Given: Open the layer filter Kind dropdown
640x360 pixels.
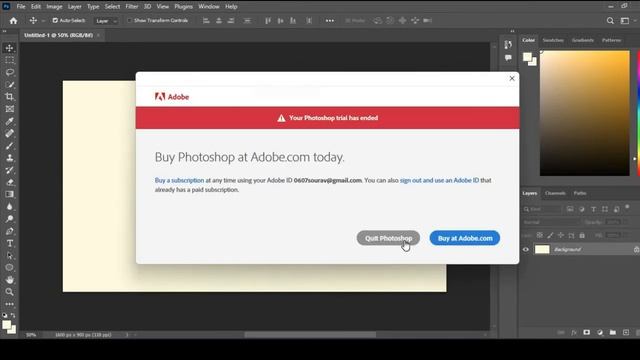Looking at the screenshot, I should [x=542, y=209].
